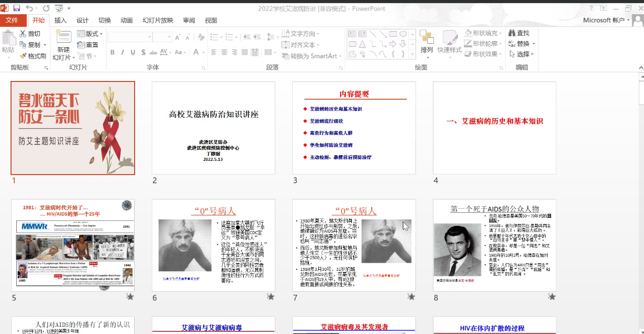Click the Undo arrow icon
The width and height of the screenshot is (644, 334).
[29, 8]
